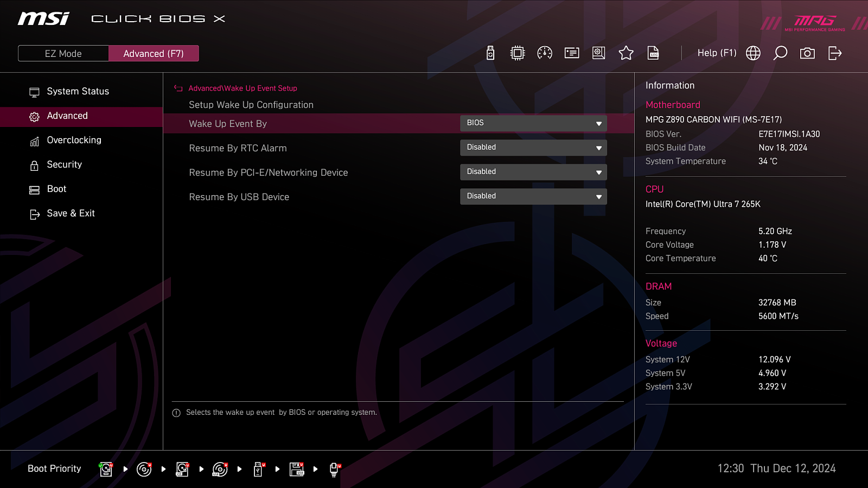Click the 5.20 GHz frequency value
Screen dimensions: 868x488
tap(775, 232)
